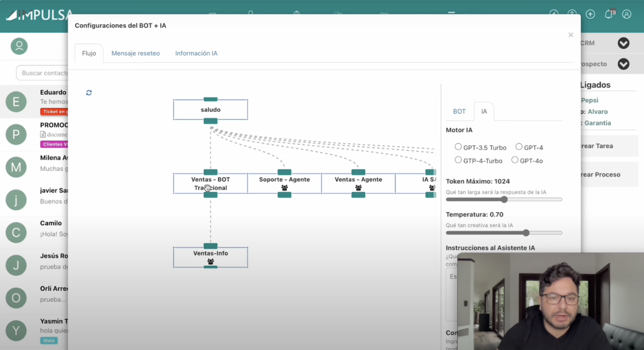Select Ventas - BOT Tradicional node
644x350 pixels.
click(x=210, y=183)
